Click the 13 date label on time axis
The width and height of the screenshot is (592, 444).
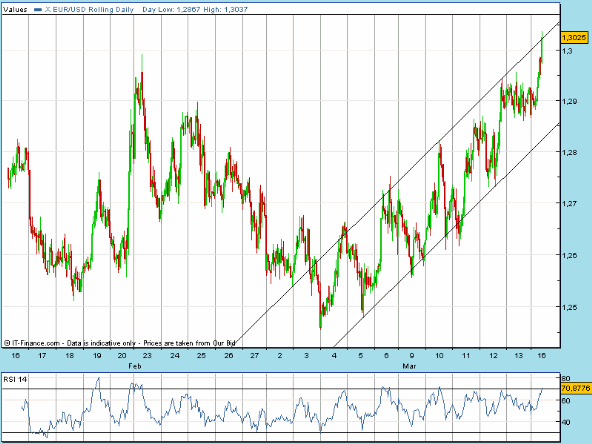[x=519, y=355]
